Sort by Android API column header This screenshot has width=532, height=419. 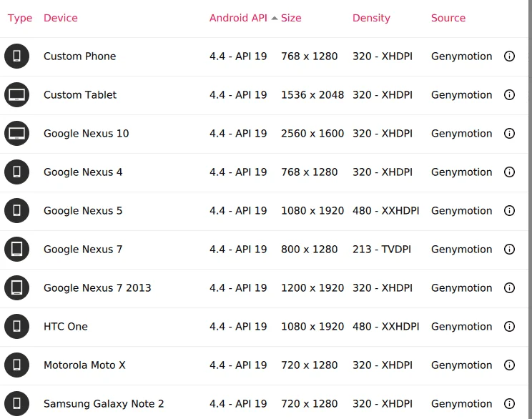[238, 18]
